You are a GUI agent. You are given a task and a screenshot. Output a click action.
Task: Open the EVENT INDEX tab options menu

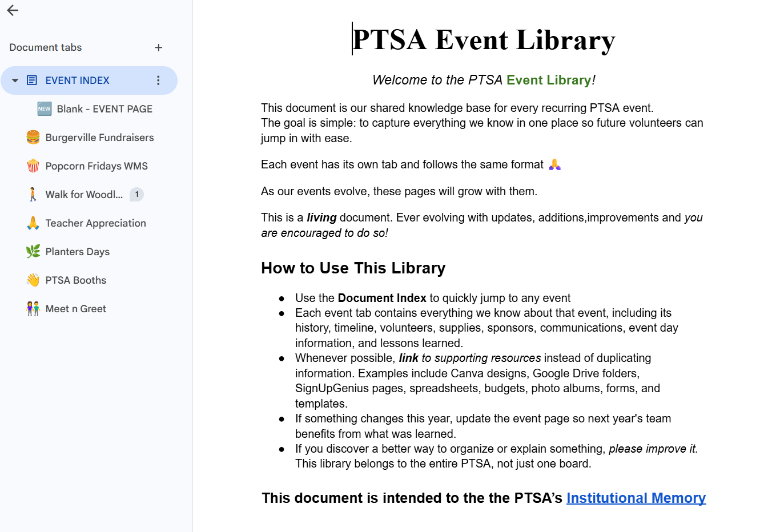click(158, 80)
